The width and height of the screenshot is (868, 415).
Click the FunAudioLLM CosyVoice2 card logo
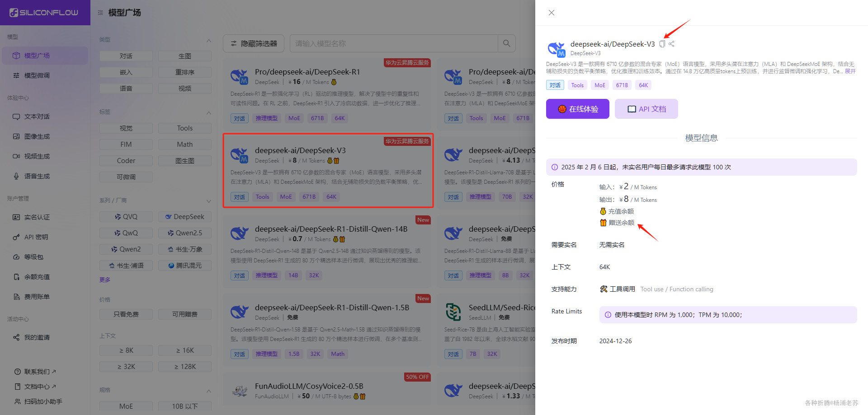click(240, 391)
